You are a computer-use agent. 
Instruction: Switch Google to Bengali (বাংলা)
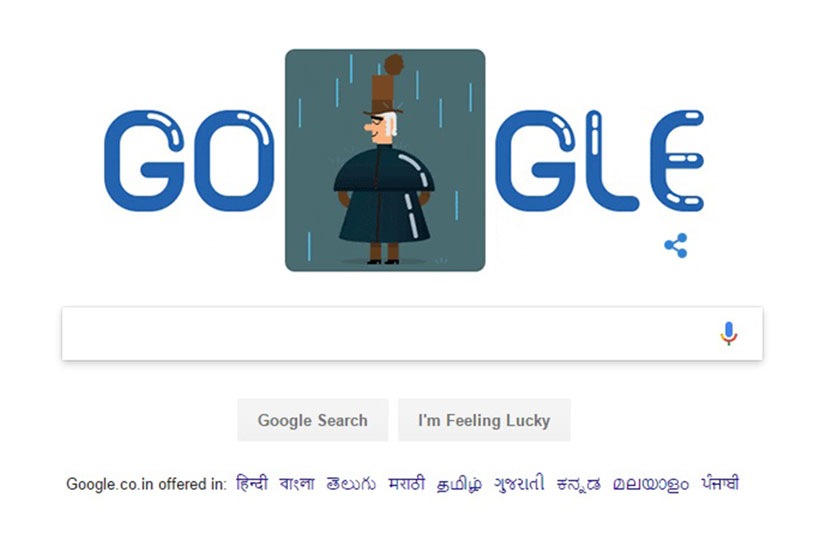297,484
